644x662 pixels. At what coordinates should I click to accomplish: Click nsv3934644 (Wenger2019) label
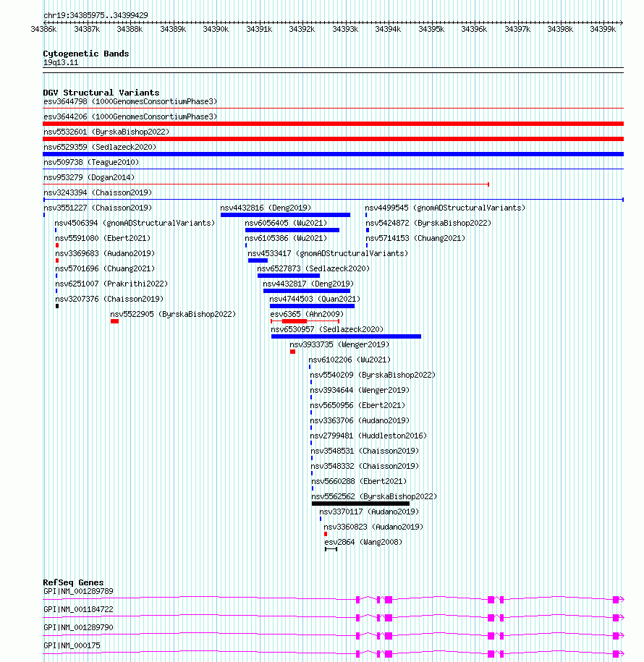360,391
